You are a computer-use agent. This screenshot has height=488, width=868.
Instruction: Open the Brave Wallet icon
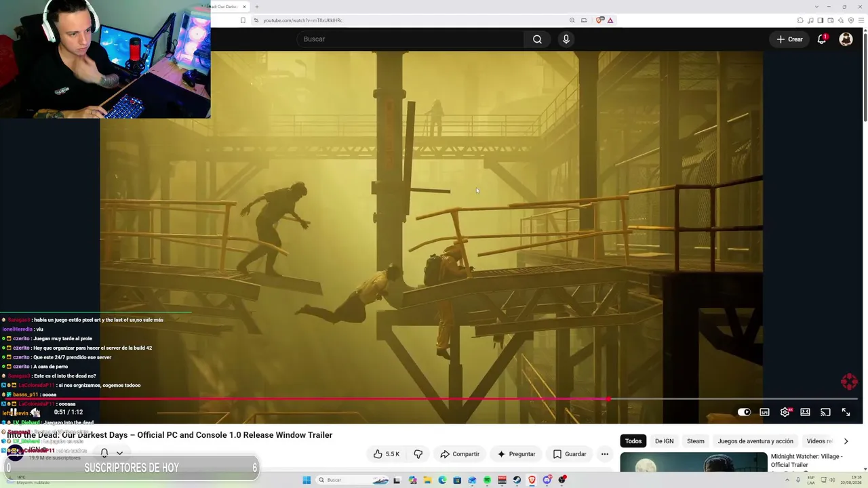click(831, 20)
